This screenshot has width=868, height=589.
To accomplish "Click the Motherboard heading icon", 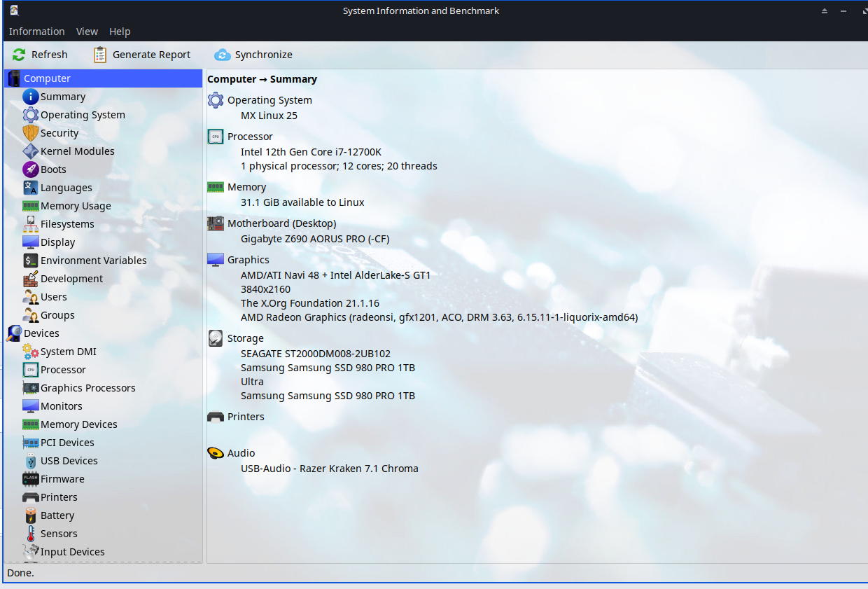I will click(216, 223).
